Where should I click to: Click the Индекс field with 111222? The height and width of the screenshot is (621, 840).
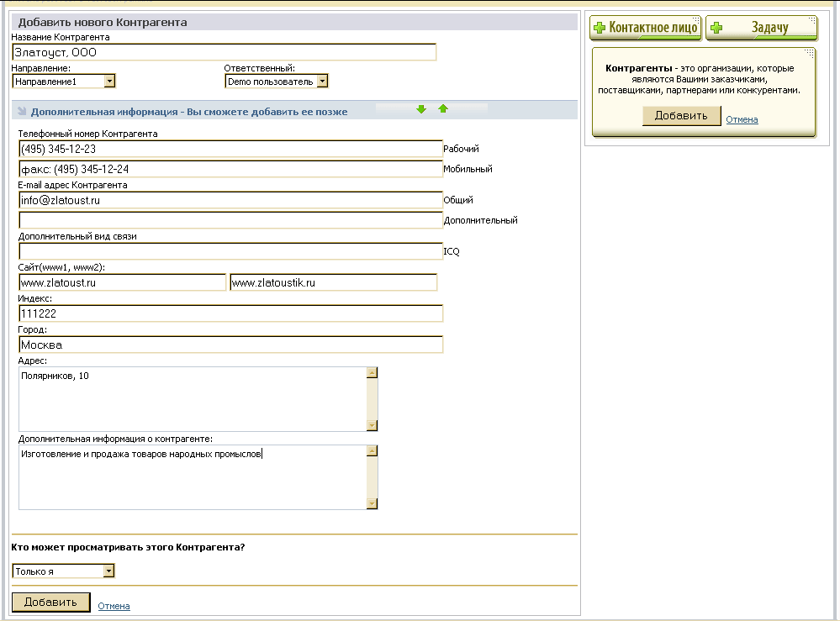[230, 313]
